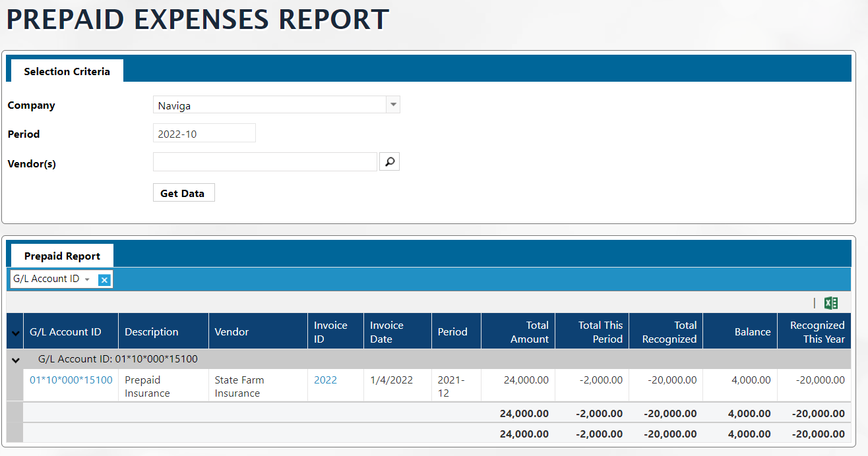Screen dimensions: 868x456
Task: Switch to the Selection Criteria tab
Action: tap(67, 71)
